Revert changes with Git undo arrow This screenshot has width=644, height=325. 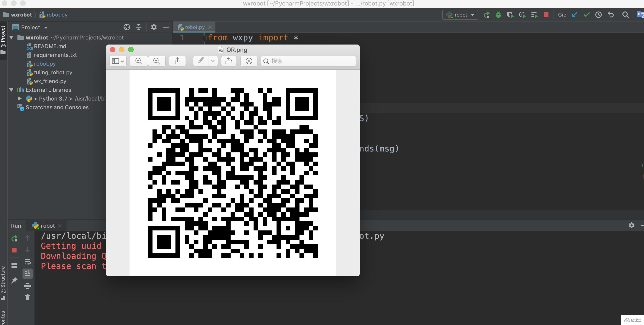(x=610, y=15)
